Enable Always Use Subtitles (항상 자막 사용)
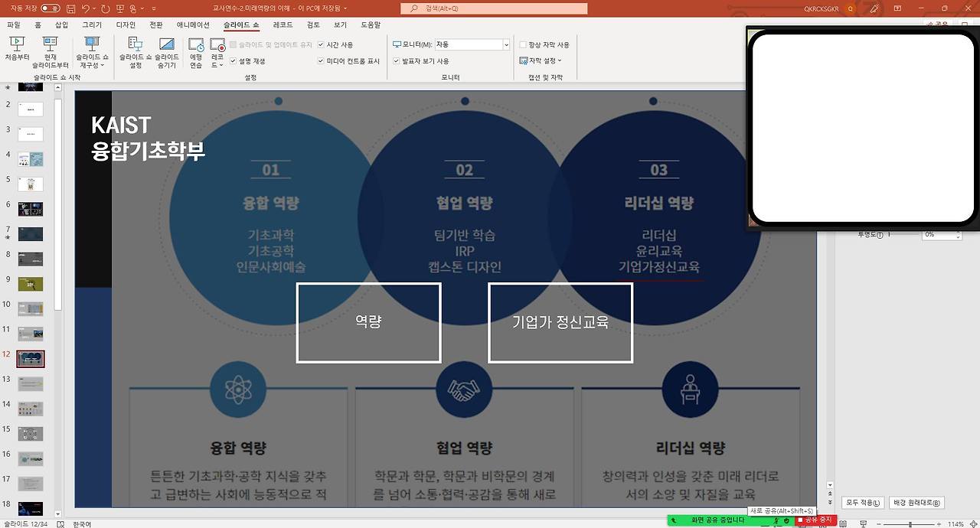This screenshot has width=980, height=528. pyautogui.click(x=523, y=45)
